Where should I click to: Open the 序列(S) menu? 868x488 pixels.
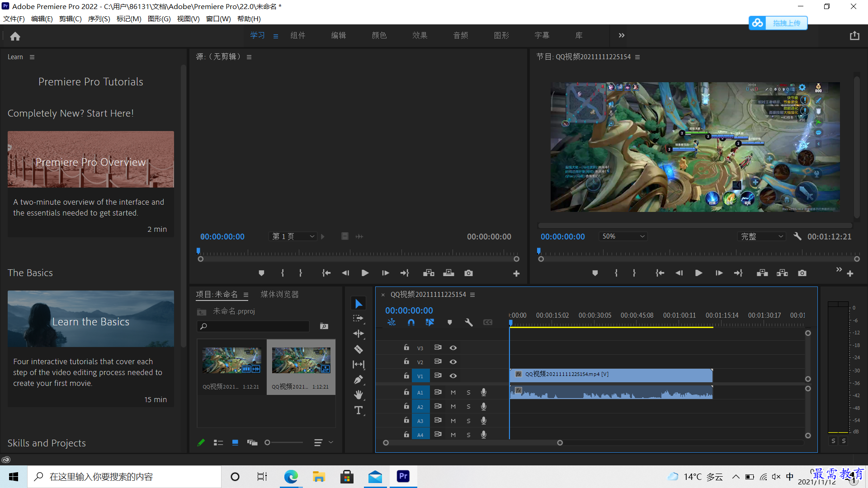99,19
